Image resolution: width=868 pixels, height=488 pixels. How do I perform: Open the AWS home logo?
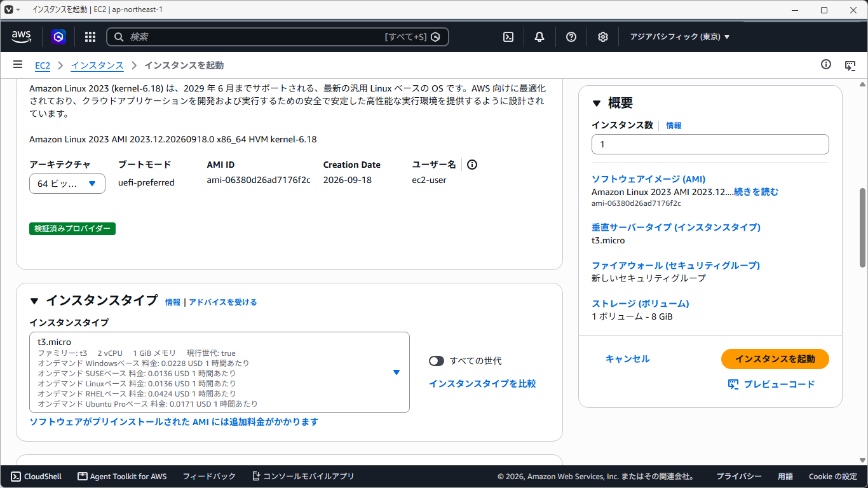click(x=21, y=37)
